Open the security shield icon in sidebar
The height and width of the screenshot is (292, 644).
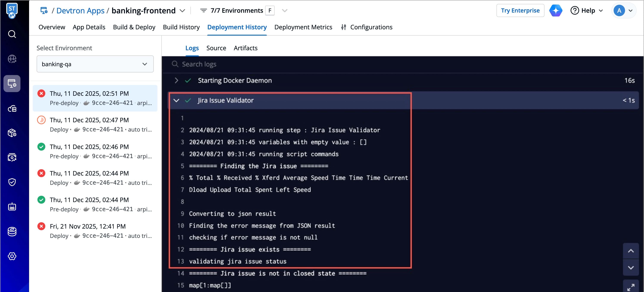12,182
